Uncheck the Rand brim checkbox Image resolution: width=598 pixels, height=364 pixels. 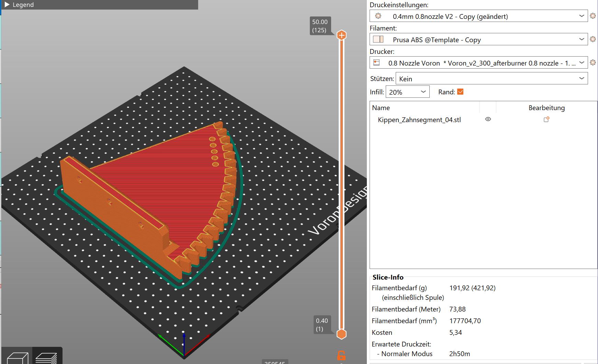click(460, 92)
